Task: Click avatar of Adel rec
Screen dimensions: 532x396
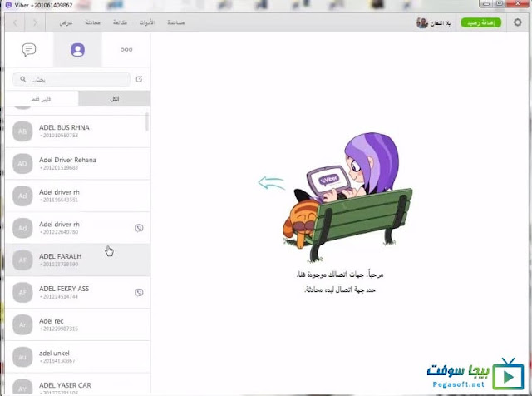Action: coord(22,324)
